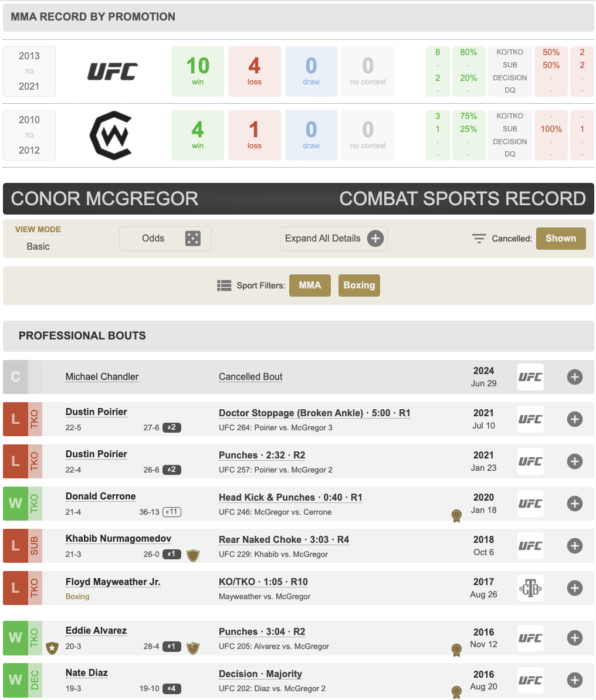Click the star shield icon beside Eddie Alvarez
The width and height of the screenshot is (596, 700).
pyautogui.click(x=52, y=648)
